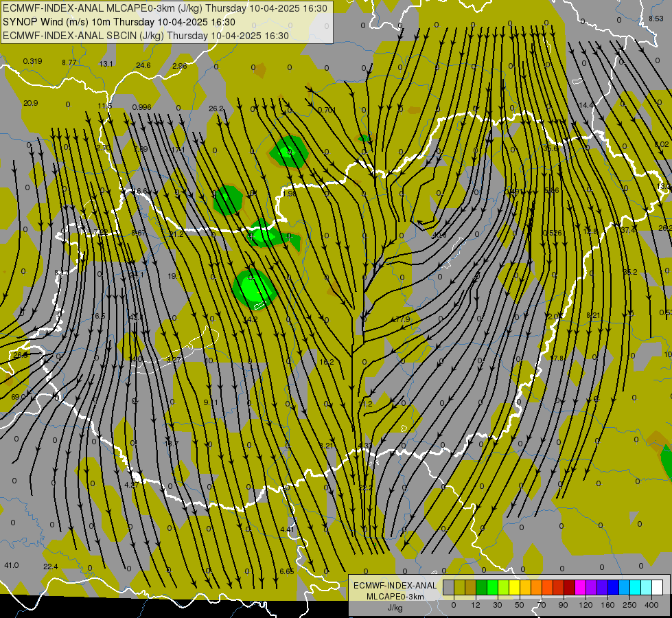Screen dimensions: 672x618
Task: Click the '16.2' value on the map
Action: 327,362
